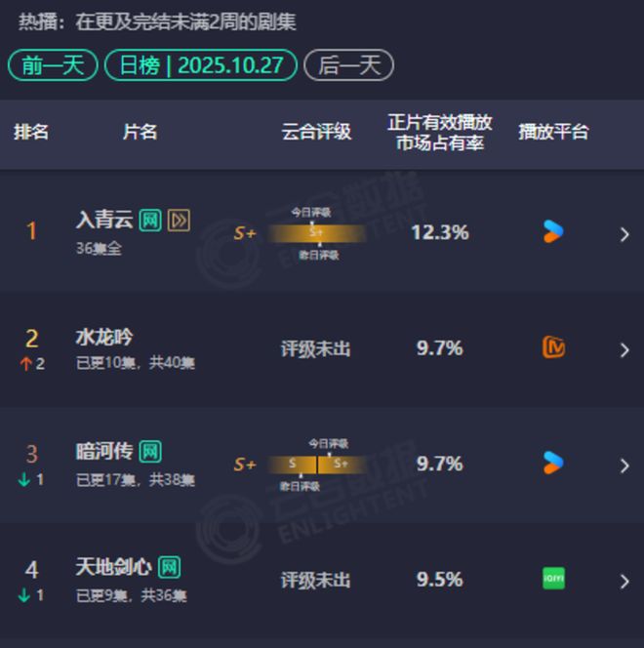Sort by 正片有效播放市场占有率 column header
Screen dimensions: 644x648
[x=440, y=133]
